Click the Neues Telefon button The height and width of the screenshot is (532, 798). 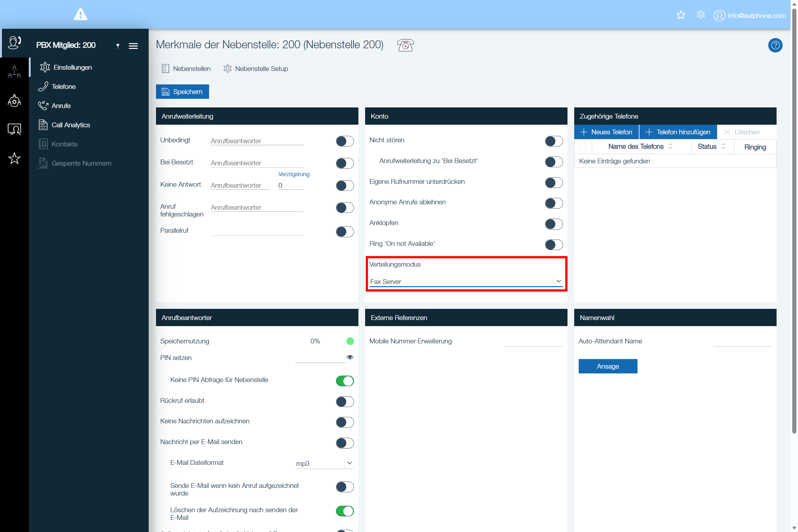tap(606, 132)
